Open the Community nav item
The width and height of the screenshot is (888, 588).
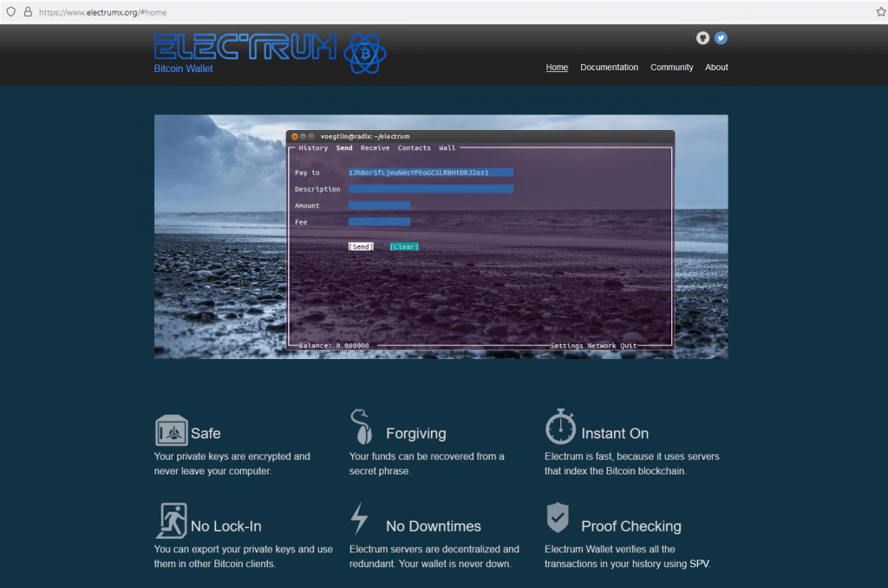tap(672, 68)
